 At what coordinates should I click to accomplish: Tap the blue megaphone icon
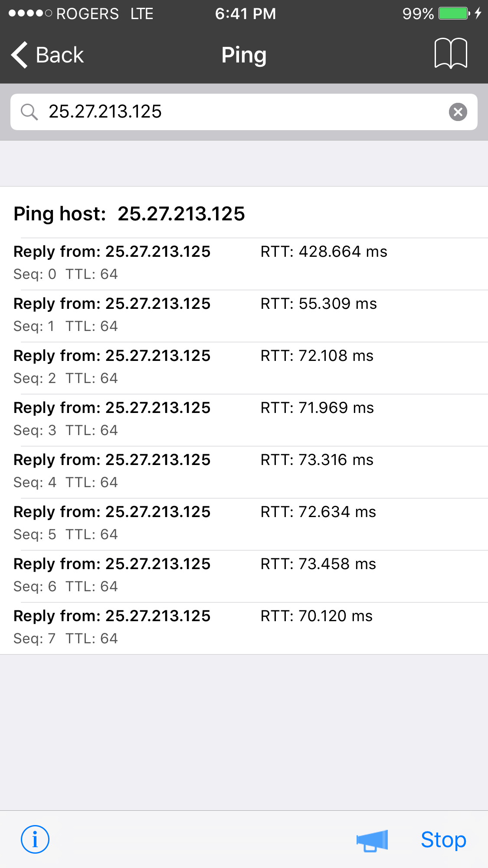372,841
